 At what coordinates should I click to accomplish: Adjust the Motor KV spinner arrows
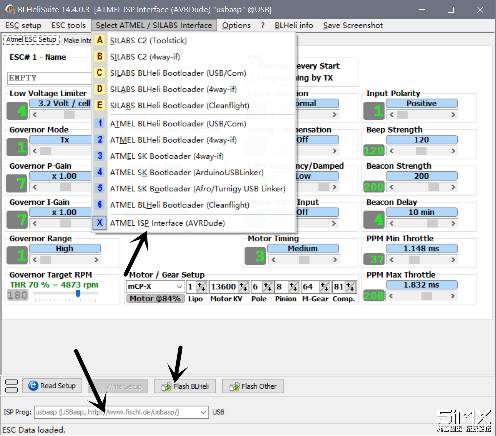[x=244, y=287]
